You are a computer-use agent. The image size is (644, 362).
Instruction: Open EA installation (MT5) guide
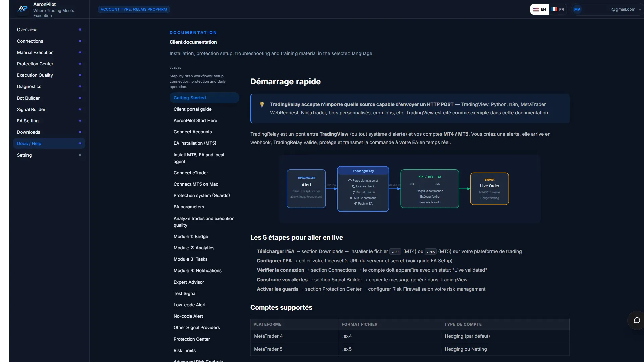(204, 143)
